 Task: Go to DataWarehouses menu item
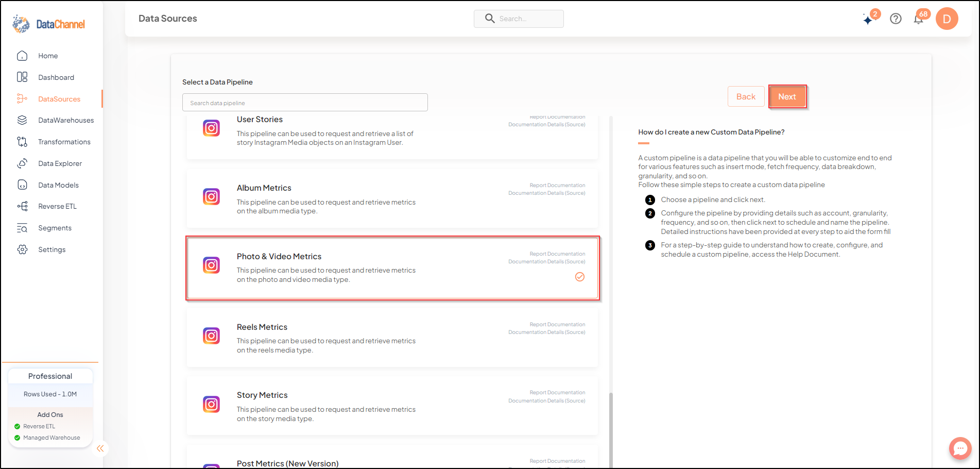(x=66, y=120)
